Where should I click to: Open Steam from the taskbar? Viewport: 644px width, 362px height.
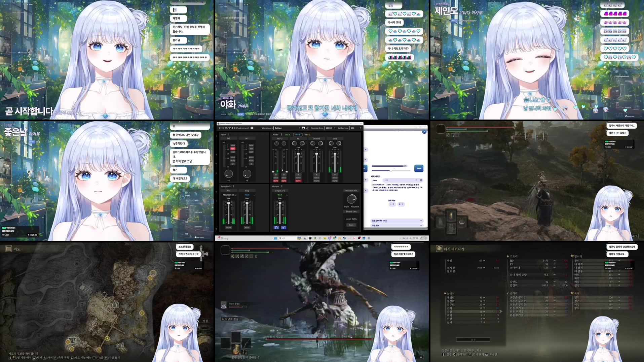tap(344, 238)
